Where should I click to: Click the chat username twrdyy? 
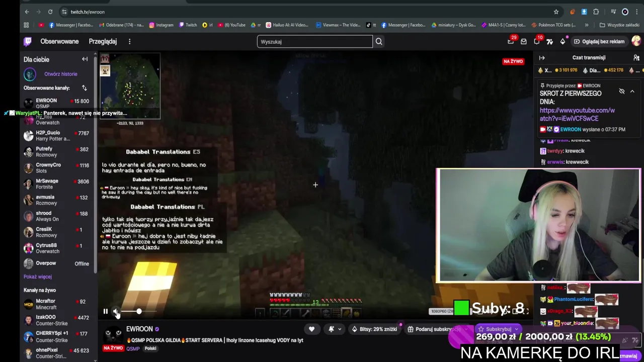coord(554,151)
